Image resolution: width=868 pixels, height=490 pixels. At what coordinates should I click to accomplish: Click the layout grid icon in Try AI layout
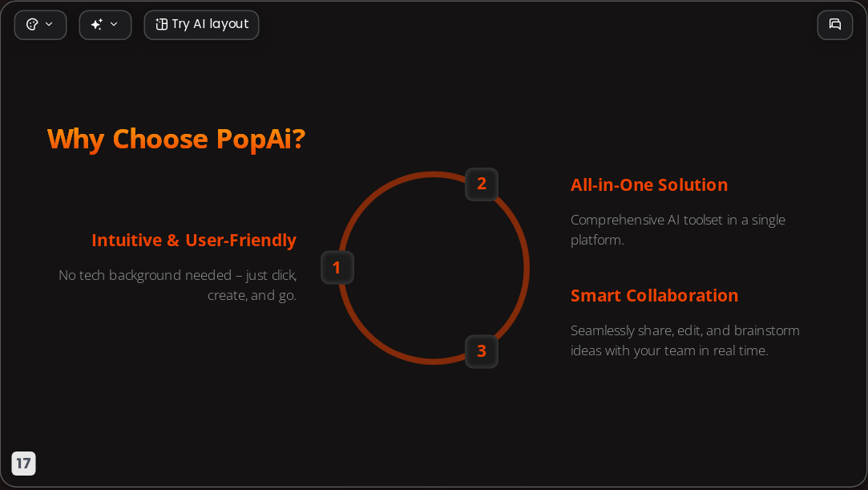coord(161,24)
